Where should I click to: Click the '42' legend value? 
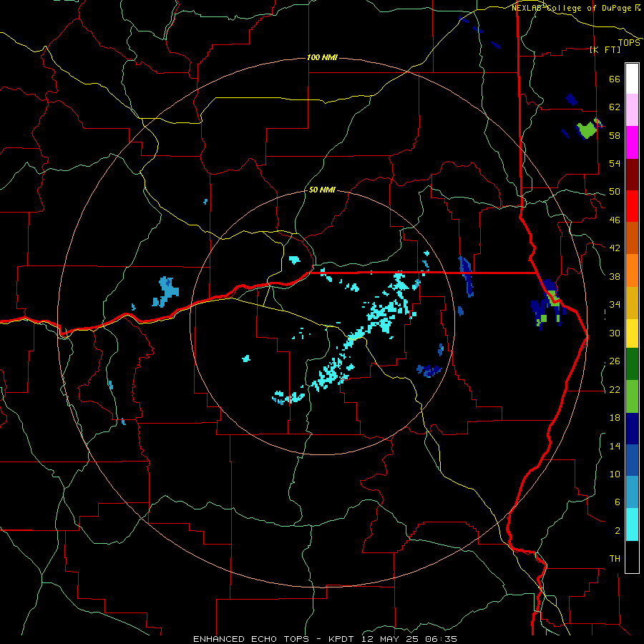(x=615, y=248)
